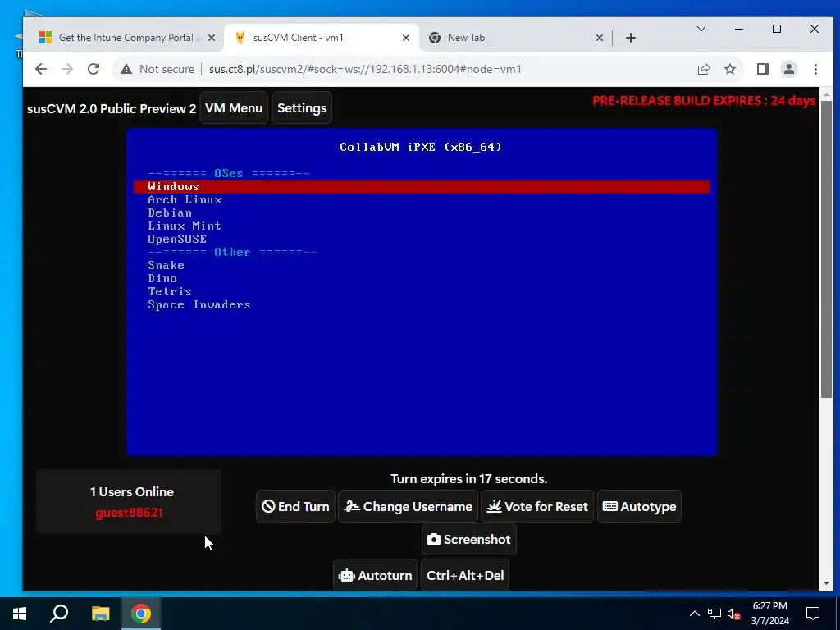This screenshot has height=630, width=840.
Task: Click the Not secure warning icon
Action: [x=126, y=69]
